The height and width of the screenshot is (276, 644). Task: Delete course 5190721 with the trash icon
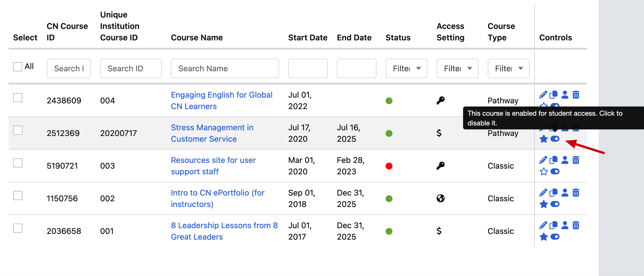pyautogui.click(x=576, y=160)
